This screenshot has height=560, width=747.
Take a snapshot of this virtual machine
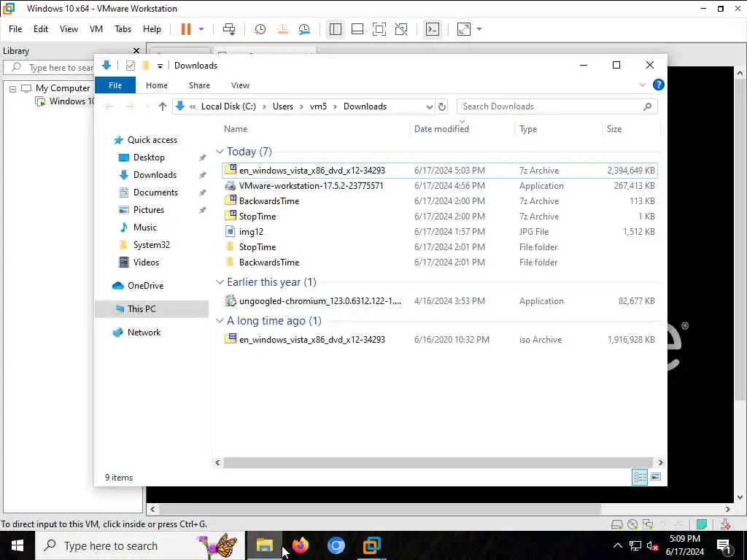(260, 29)
